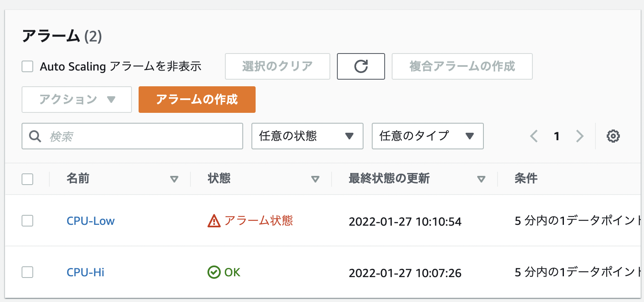Click the sort triangle on the 状態 column
The height and width of the screenshot is (302, 644).
click(x=316, y=179)
